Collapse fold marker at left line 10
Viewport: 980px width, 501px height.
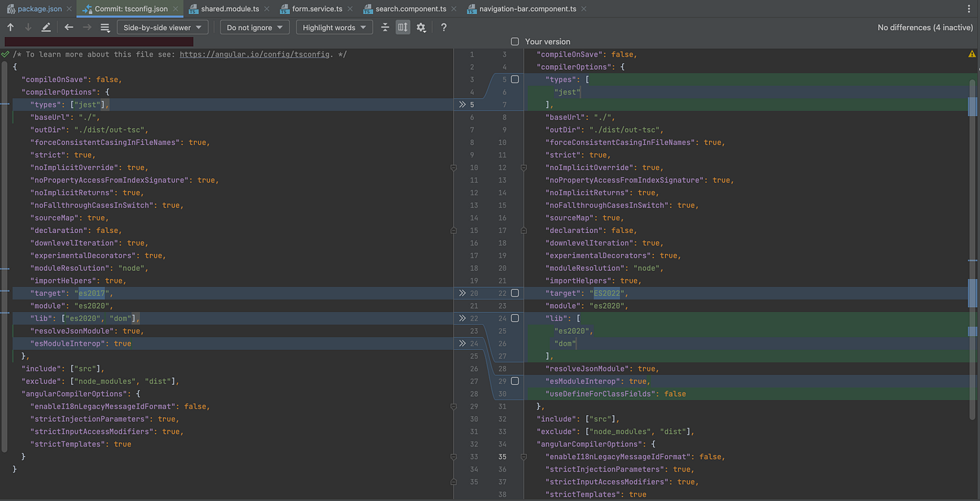[454, 168]
